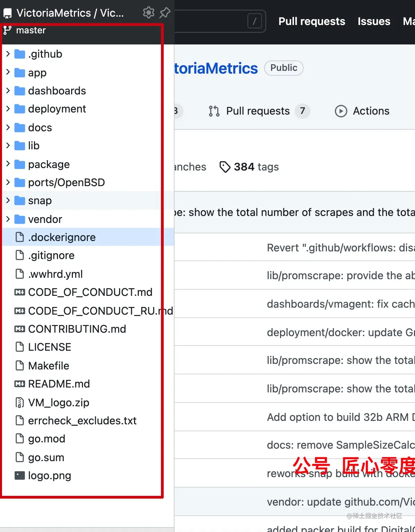Open commit 'docs: remove SampleSizeCalc...'
The height and width of the screenshot is (532, 415).
click(x=341, y=445)
